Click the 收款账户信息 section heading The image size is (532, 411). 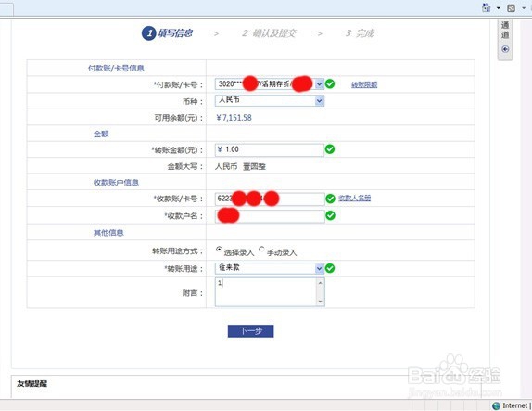(x=116, y=183)
